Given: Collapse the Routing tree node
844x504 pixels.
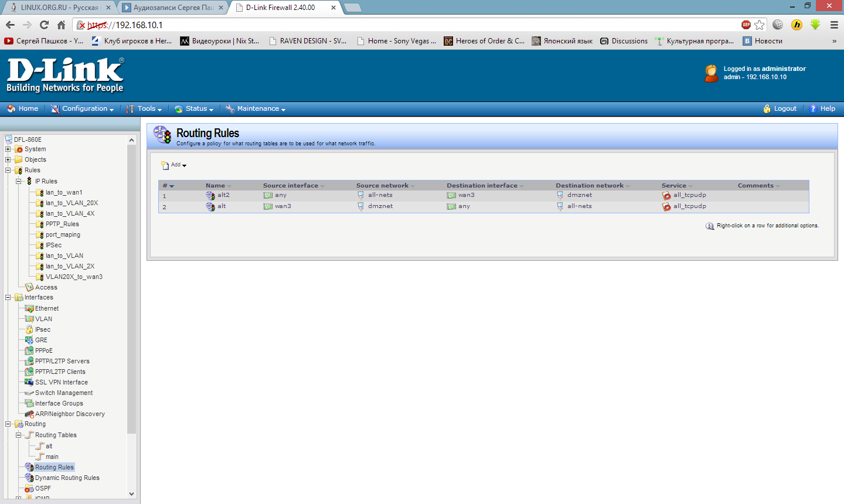Looking at the screenshot, I should pos(8,424).
